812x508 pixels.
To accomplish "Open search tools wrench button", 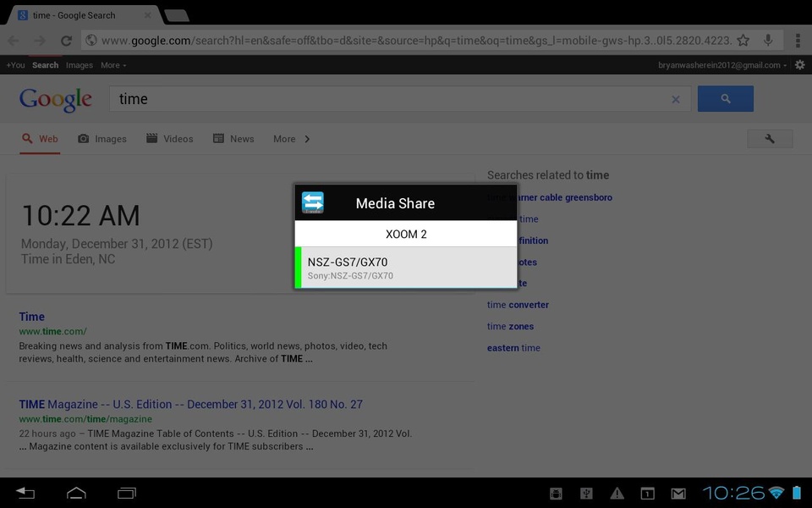I will coord(770,138).
